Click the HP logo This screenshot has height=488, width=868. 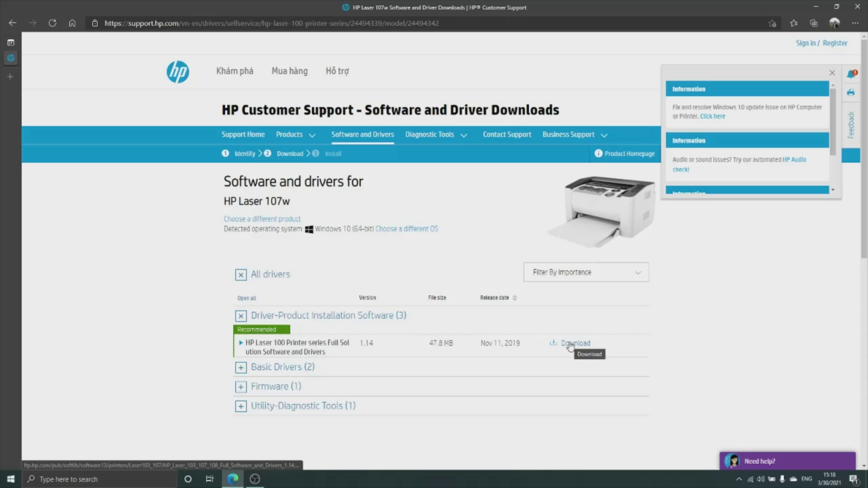pyautogui.click(x=178, y=72)
